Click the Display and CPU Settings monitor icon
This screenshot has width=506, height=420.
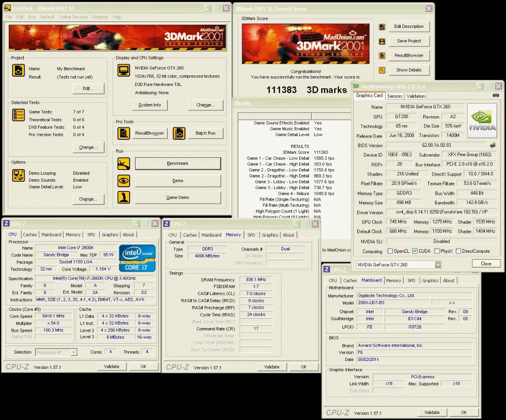click(x=124, y=70)
